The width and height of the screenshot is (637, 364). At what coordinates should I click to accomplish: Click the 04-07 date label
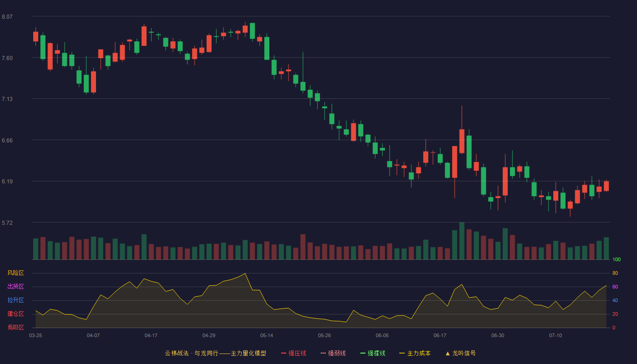(93, 335)
